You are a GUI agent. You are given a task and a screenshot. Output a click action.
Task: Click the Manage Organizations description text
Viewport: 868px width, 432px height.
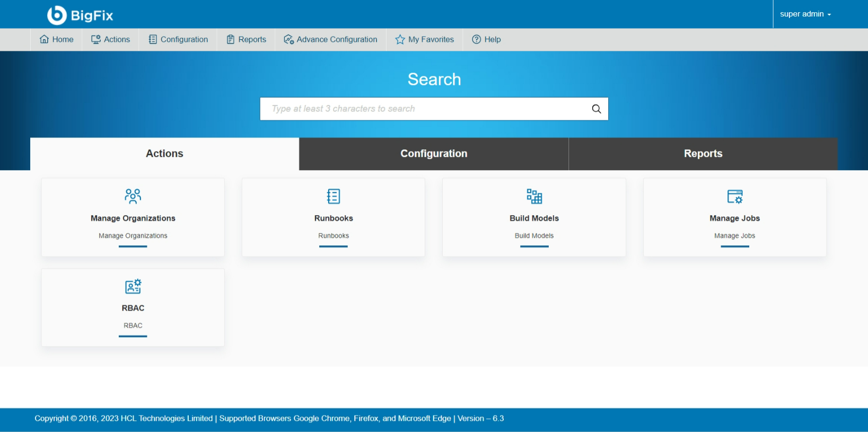pyautogui.click(x=133, y=236)
